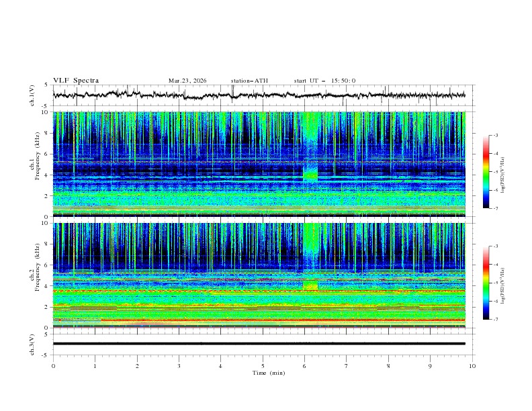Click the "-3" label on ch.1 colorbar
The height and width of the screenshot is (411, 532).
496,135
